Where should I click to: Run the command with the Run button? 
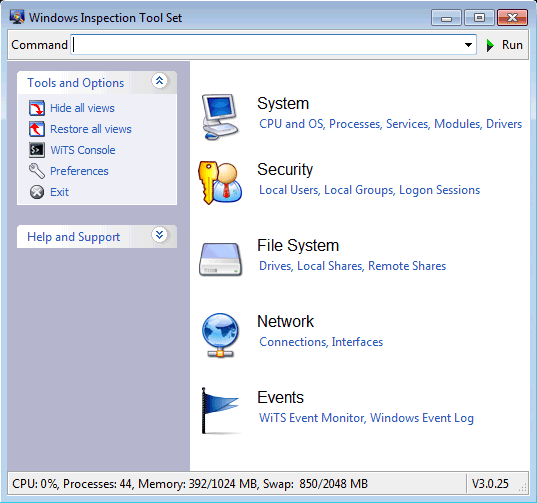pyautogui.click(x=505, y=45)
